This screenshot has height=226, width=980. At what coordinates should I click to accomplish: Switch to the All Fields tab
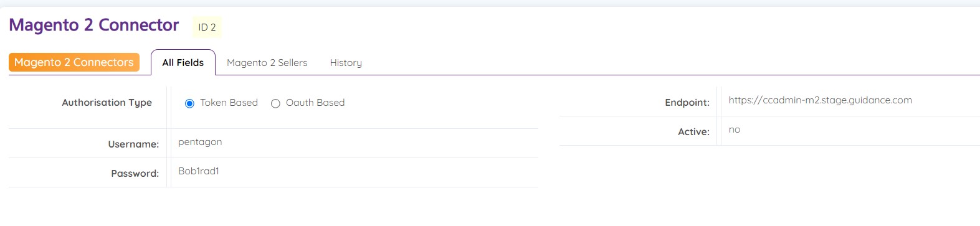tap(183, 62)
